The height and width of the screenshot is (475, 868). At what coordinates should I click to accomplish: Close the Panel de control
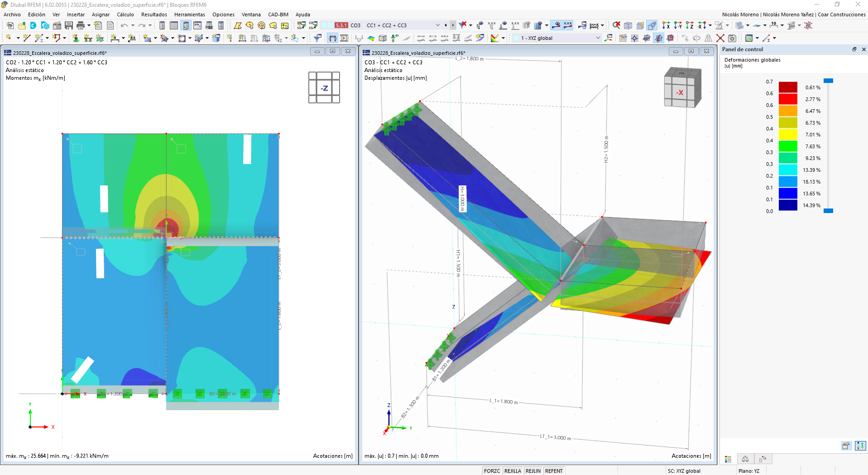pyautogui.click(x=863, y=49)
